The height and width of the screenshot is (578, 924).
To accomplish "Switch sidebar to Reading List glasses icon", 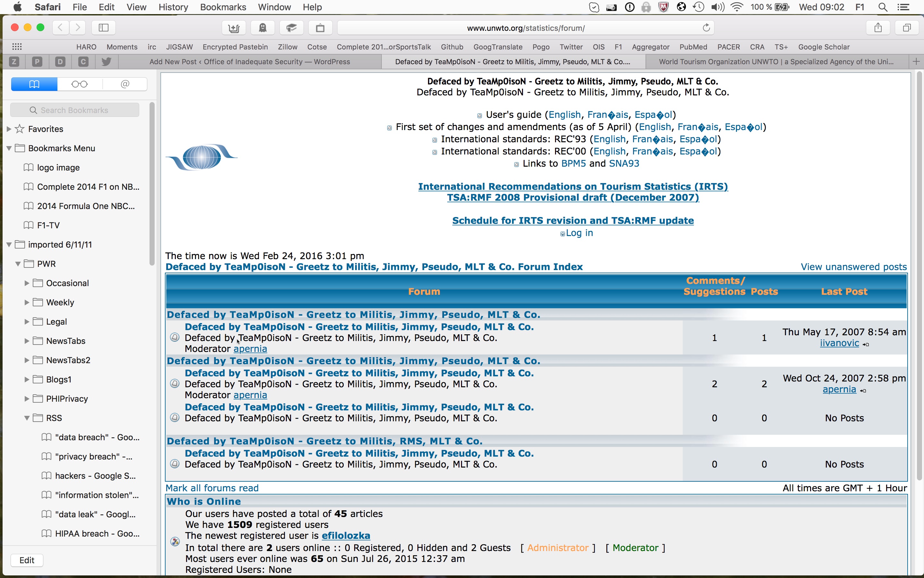I will (x=80, y=84).
